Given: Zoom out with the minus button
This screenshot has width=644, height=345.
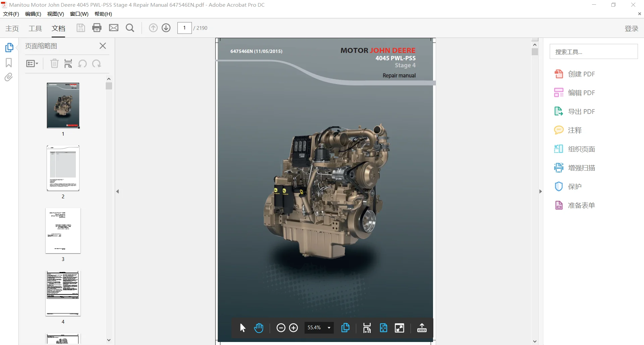Looking at the screenshot, I should click(281, 328).
